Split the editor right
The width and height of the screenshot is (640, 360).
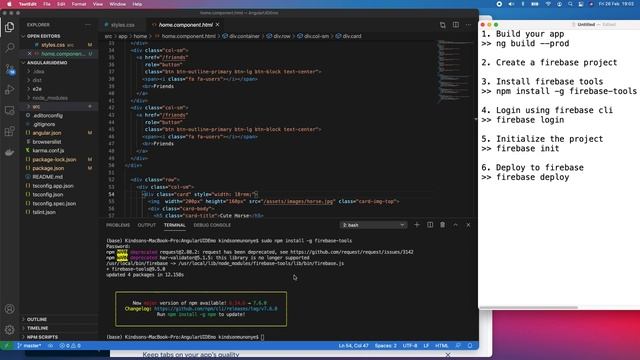tap(456, 25)
